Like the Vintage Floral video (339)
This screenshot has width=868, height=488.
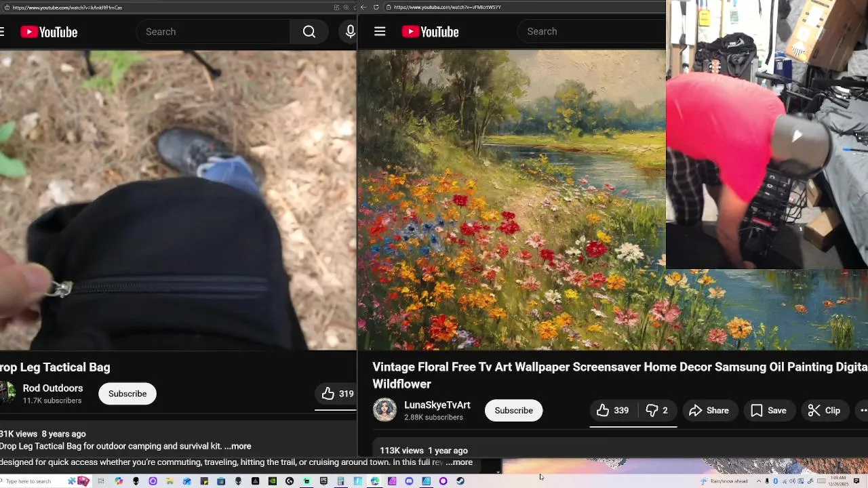pos(612,410)
